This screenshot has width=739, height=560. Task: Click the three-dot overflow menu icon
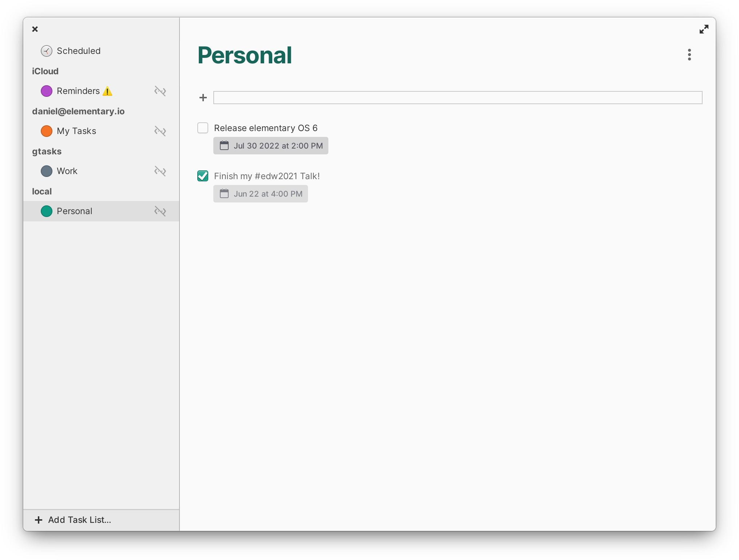[x=689, y=55]
